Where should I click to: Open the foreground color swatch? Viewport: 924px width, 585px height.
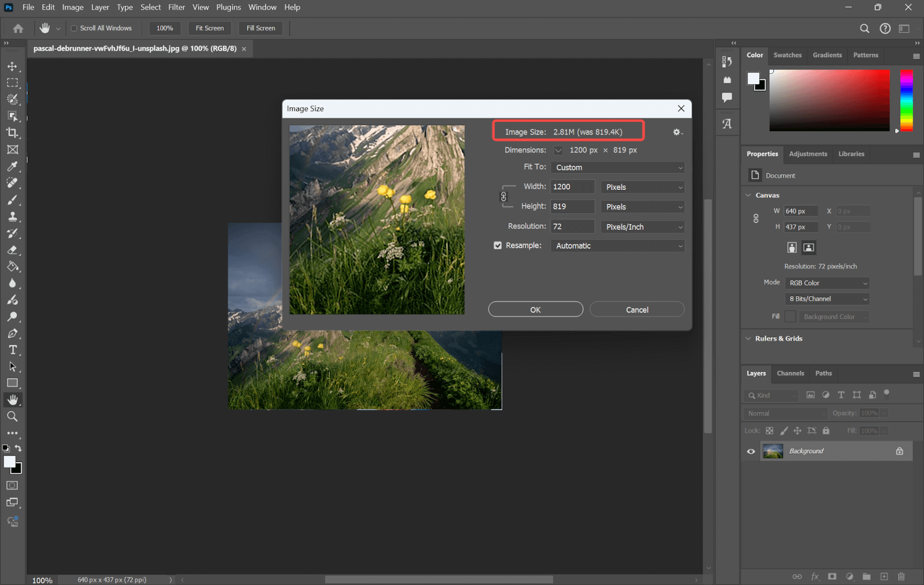coord(9,462)
